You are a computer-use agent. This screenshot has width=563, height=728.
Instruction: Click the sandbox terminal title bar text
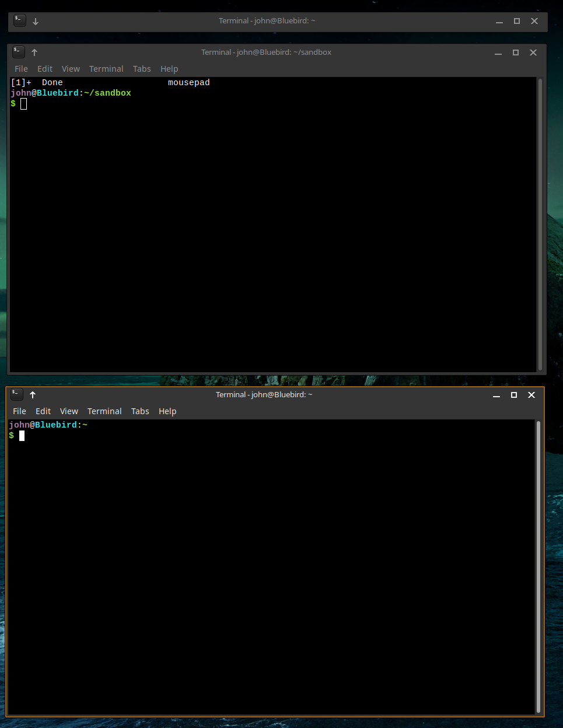[266, 52]
